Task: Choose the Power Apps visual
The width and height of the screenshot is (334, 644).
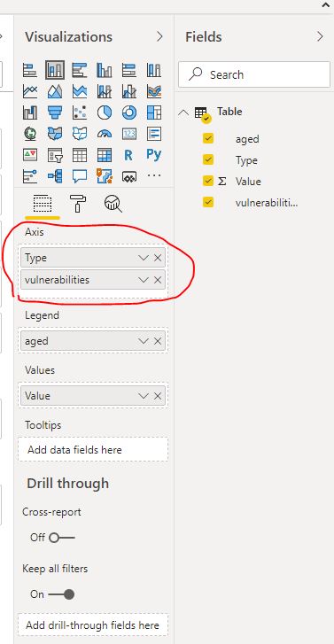Action: click(129, 176)
